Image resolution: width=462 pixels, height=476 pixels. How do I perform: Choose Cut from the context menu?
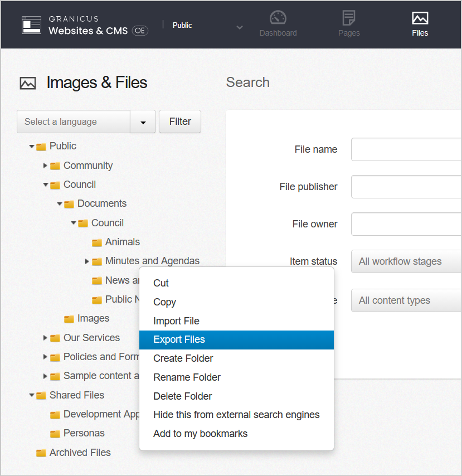[236, 283]
